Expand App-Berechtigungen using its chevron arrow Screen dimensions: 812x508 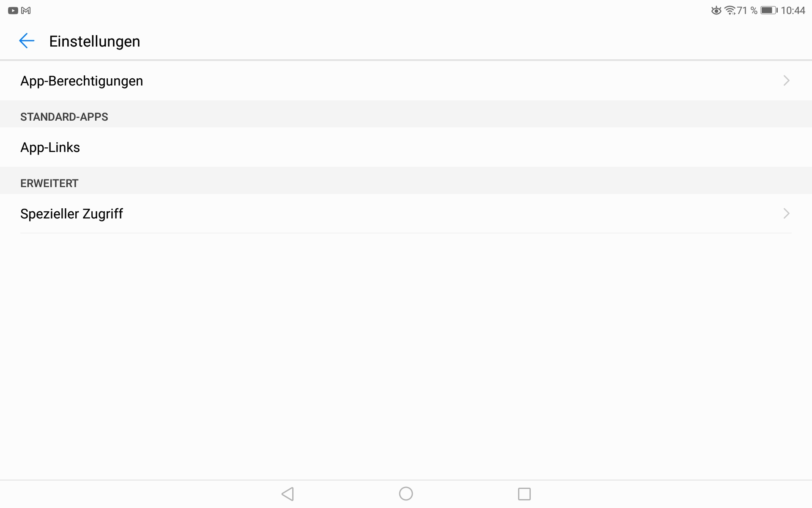point(786,80)
